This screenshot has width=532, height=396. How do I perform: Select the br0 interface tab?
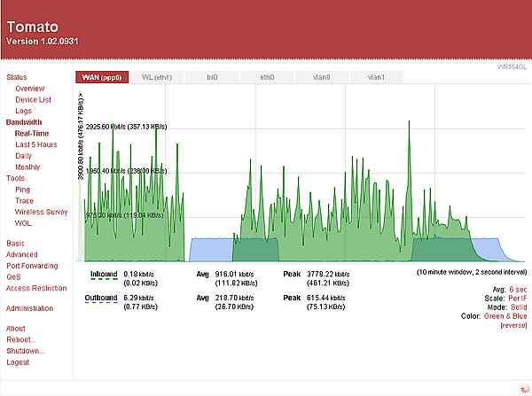[x=212, y=77]
